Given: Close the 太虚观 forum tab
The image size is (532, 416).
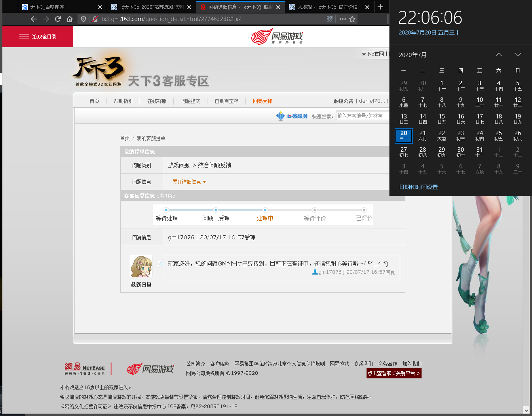Looking at the screenshot, I should tap(367, 7).
